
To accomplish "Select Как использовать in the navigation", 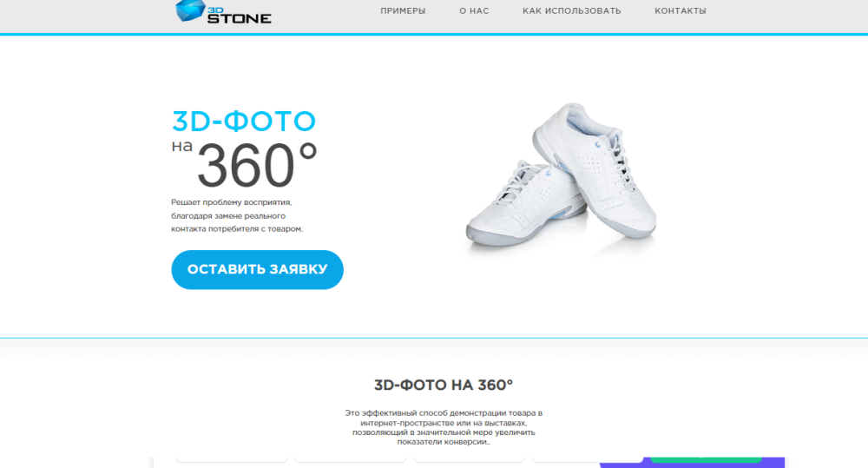I will tap(571, 11).
